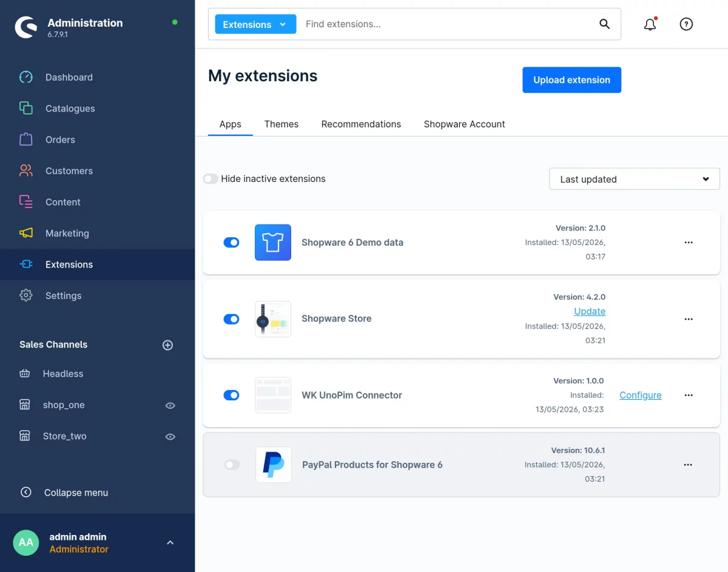Add a new sales channel with plus icon
The width and height of the screenshot is (728, 572).
point(168,345)
